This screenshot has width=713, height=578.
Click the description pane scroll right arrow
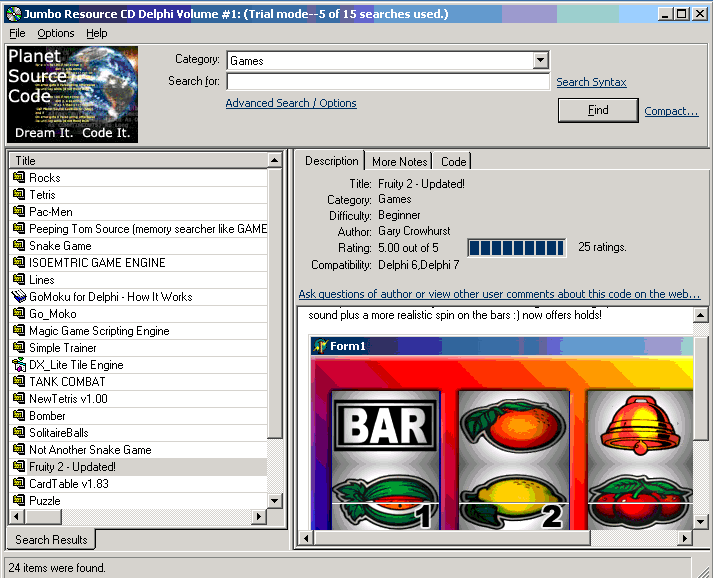(x=685, y=538)
